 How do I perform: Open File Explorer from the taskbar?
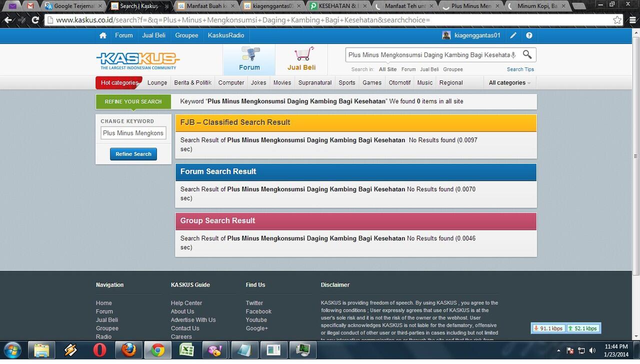point(41,351)
